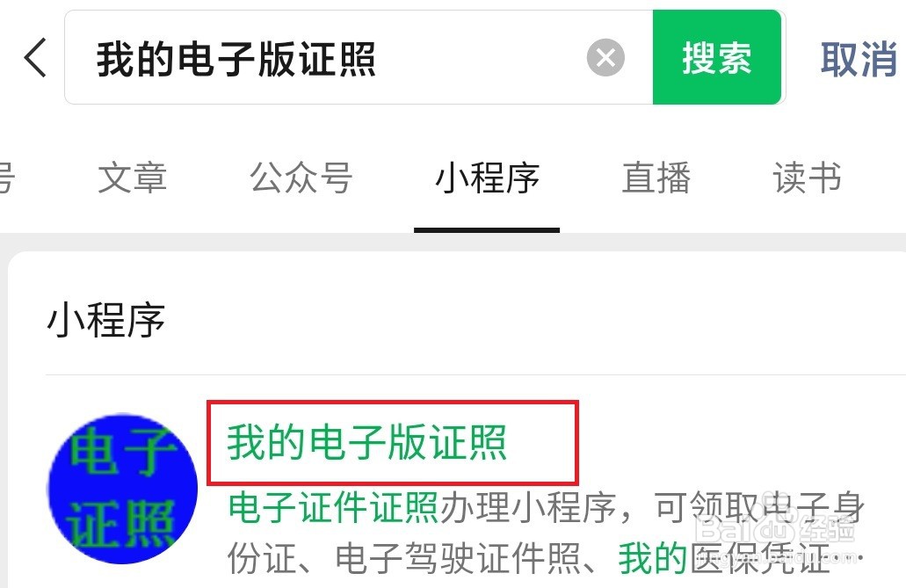This screenshot has height=588, width=906.
Task: Switch to the 文章 tab
Action: tap(133, 178)
